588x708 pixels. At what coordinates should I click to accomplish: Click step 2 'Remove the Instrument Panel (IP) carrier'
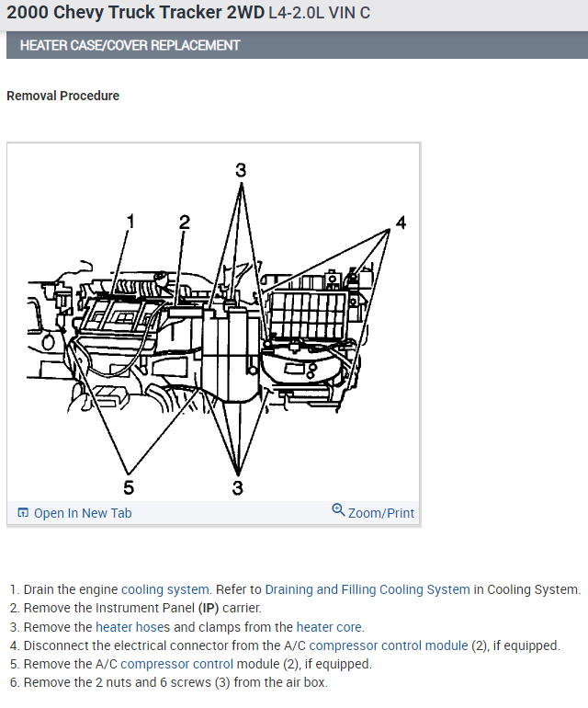[142, 608]
